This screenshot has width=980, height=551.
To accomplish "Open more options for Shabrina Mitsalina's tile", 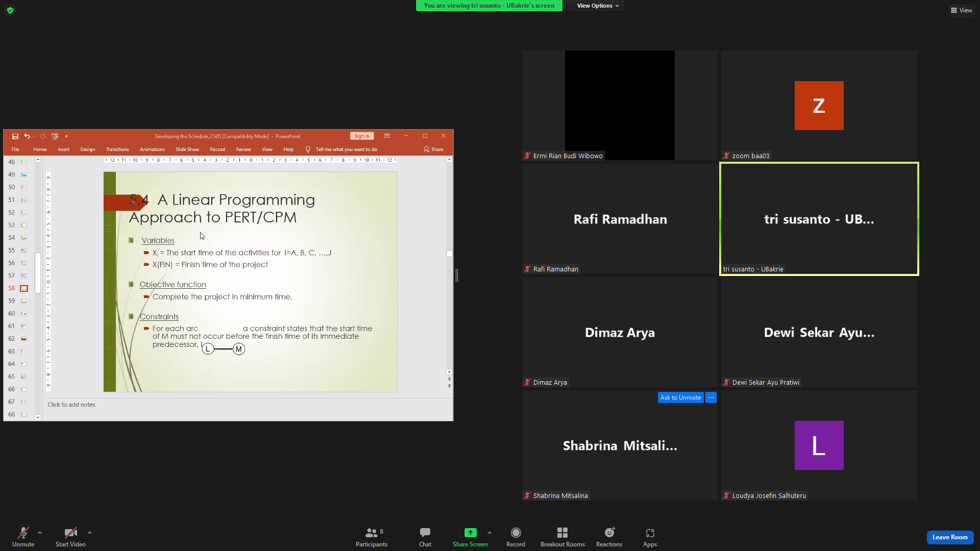I will point(711,397).
